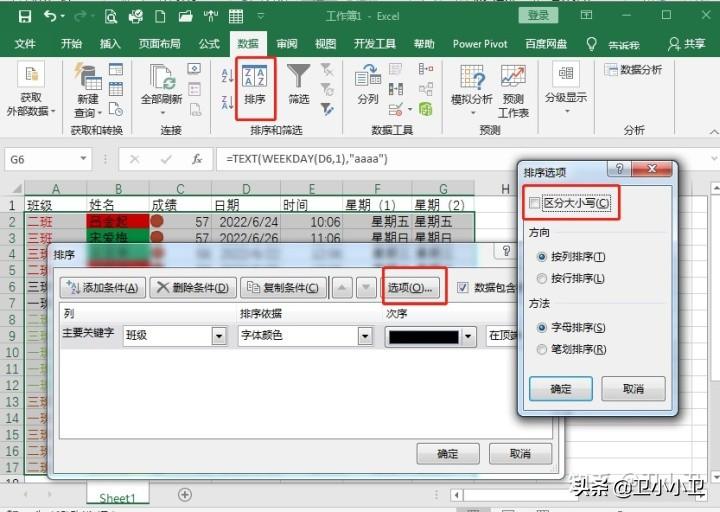The height and width of the screenshot is (512, 720).
Task: Click horizontal scrollbar left arrow
Action: (x=456, y=495)
